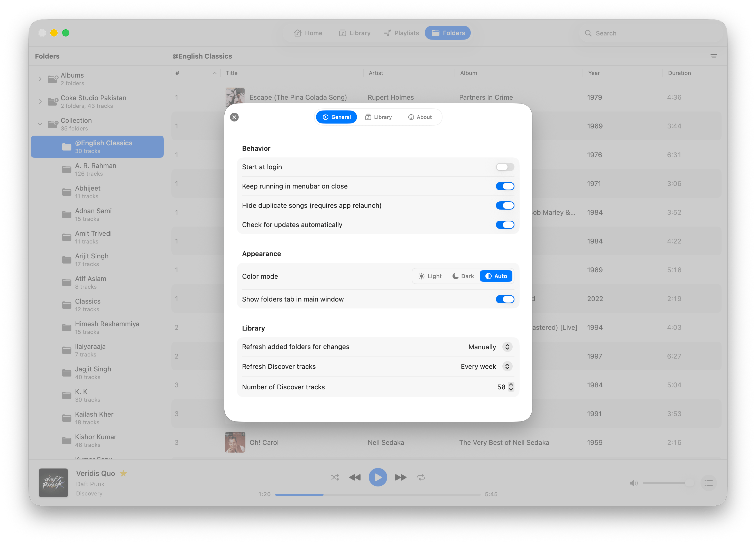Adjust the volume slider in player bar
This screenshot has height=544, width=756.
tap(668, 483)
